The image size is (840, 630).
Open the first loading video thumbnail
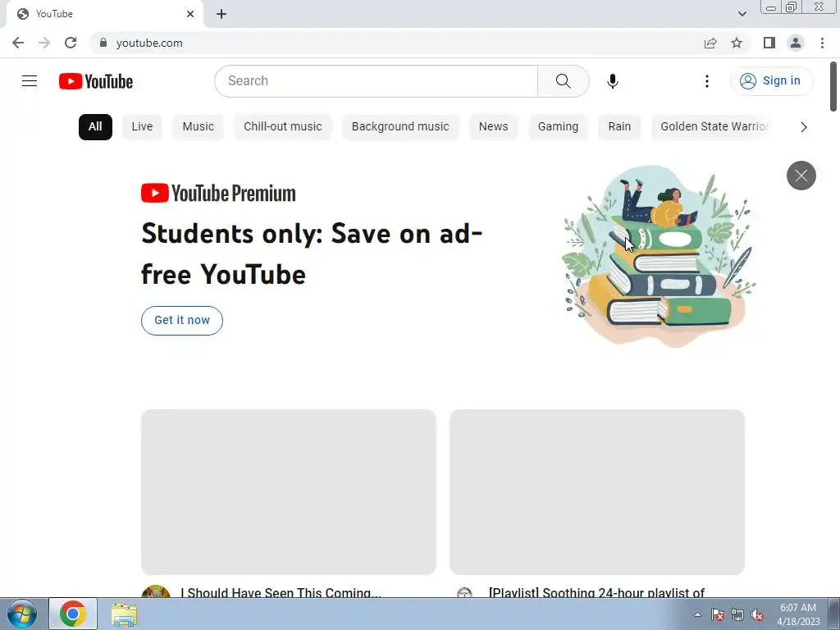click(x=289, y=492)
